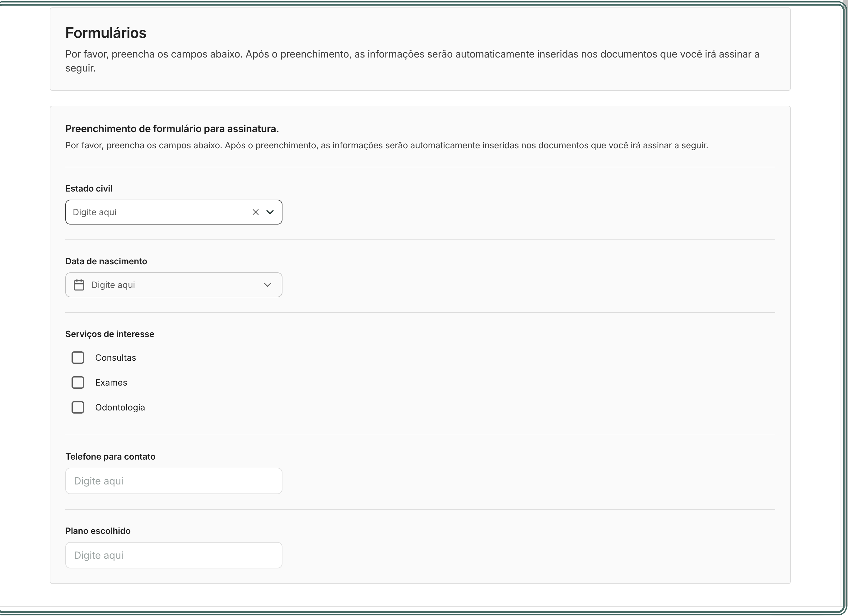Image resolution: width=848 pixels, height=616 pixels.
Task: Focus the Telefone para contato input field
Action: tap(174, 481)
